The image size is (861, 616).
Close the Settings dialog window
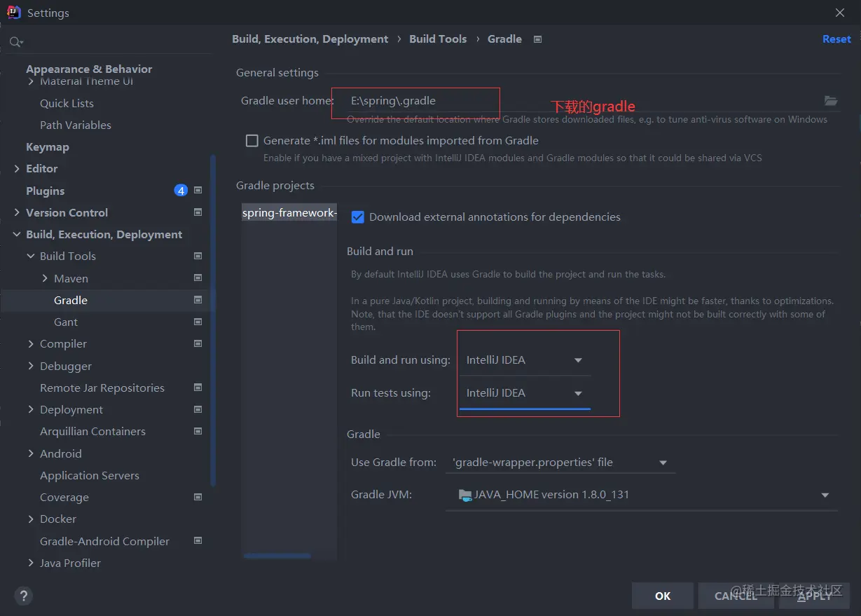[x=840, y=13]
